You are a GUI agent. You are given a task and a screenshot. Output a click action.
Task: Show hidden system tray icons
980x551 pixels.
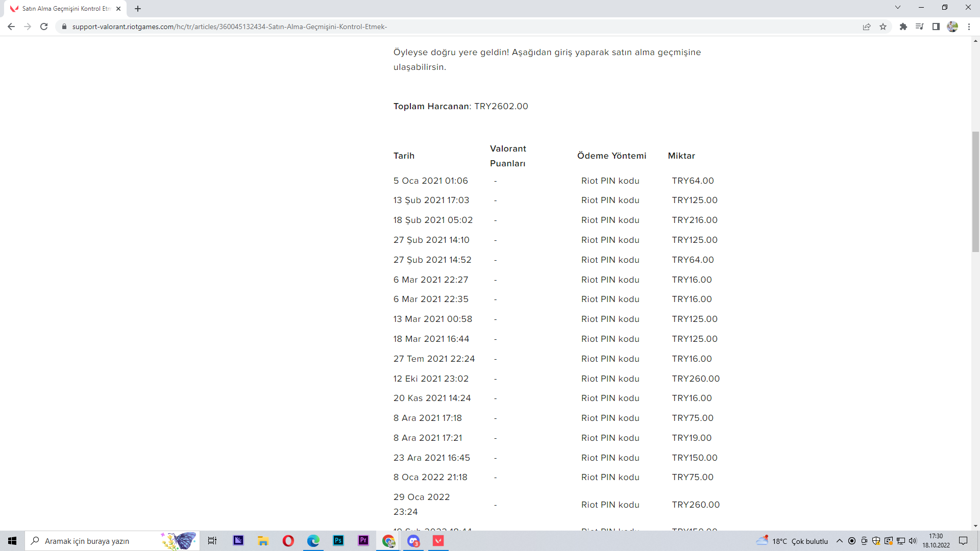[840, 541]
